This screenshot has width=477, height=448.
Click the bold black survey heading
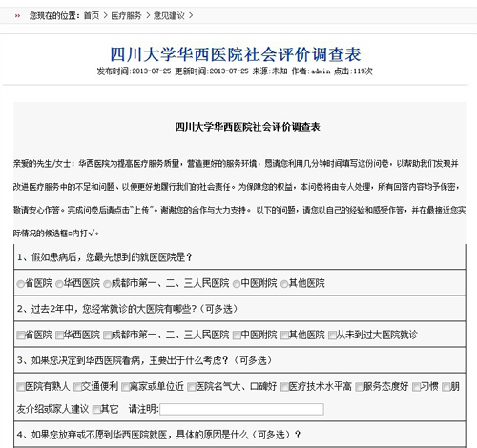coord(247,127)
